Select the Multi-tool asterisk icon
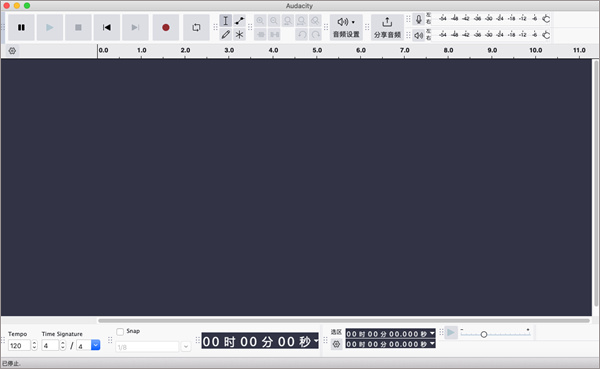600x369 pixels. pos(240,34)
